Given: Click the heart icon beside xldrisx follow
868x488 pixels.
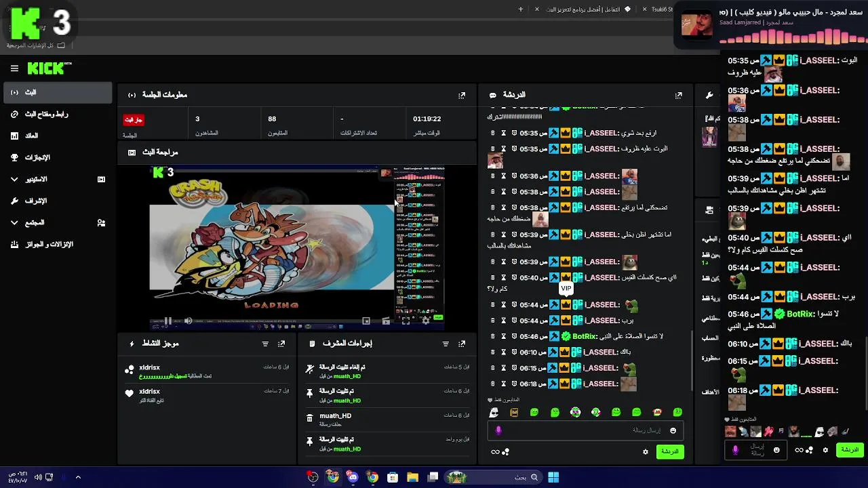Looking at the screenshot, I should click(130, 394).
